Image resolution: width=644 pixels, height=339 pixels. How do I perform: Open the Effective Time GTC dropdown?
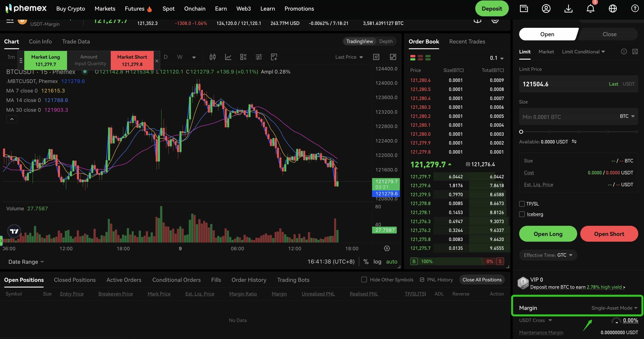548,255
